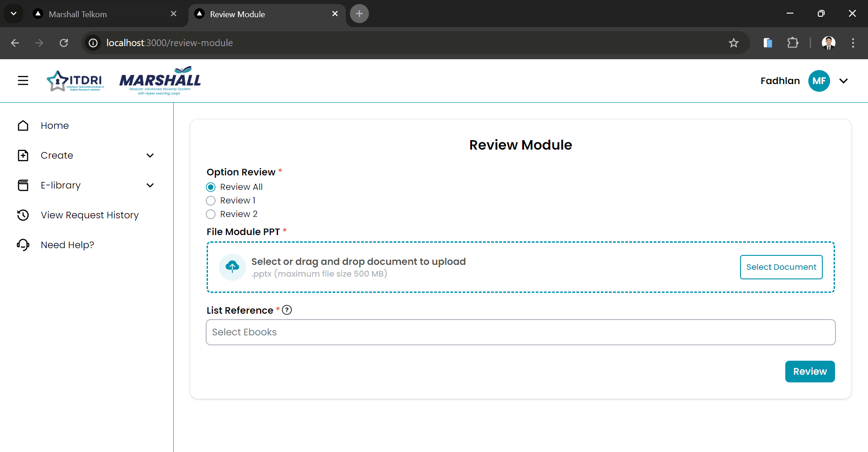
Task: Choose the Review 1 radio option
Action: point(211,201)
